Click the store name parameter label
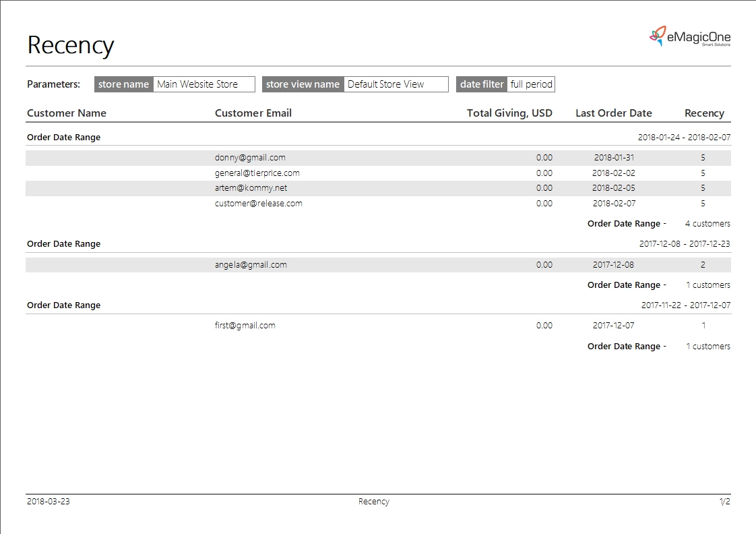This screenshot has width=756, height=534. (123, 84)
